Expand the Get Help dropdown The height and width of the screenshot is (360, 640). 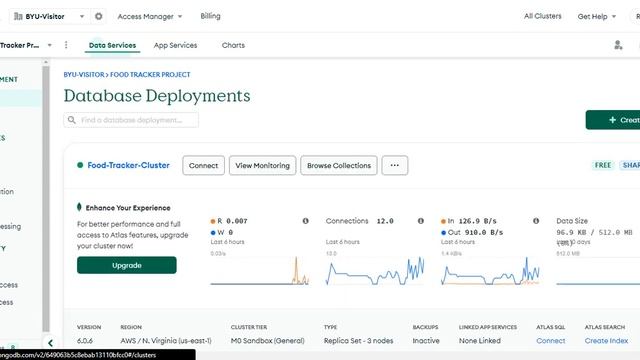click(x=597, y=16)
